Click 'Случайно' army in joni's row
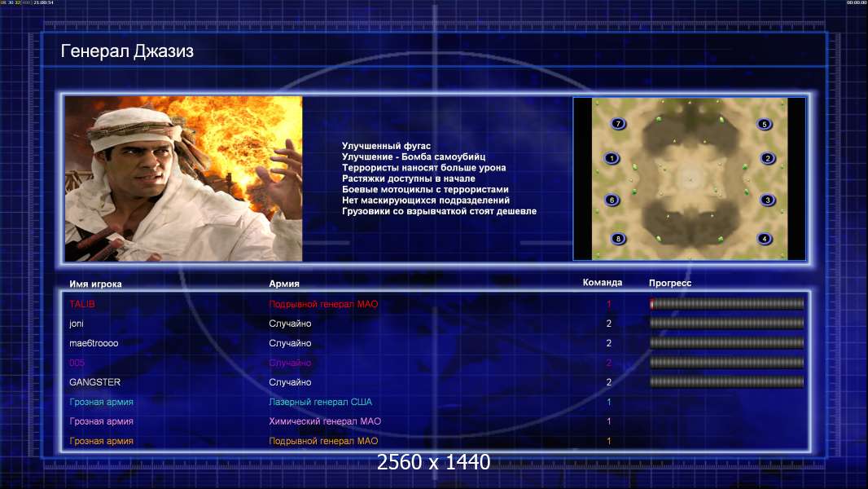 click(290, 324)
